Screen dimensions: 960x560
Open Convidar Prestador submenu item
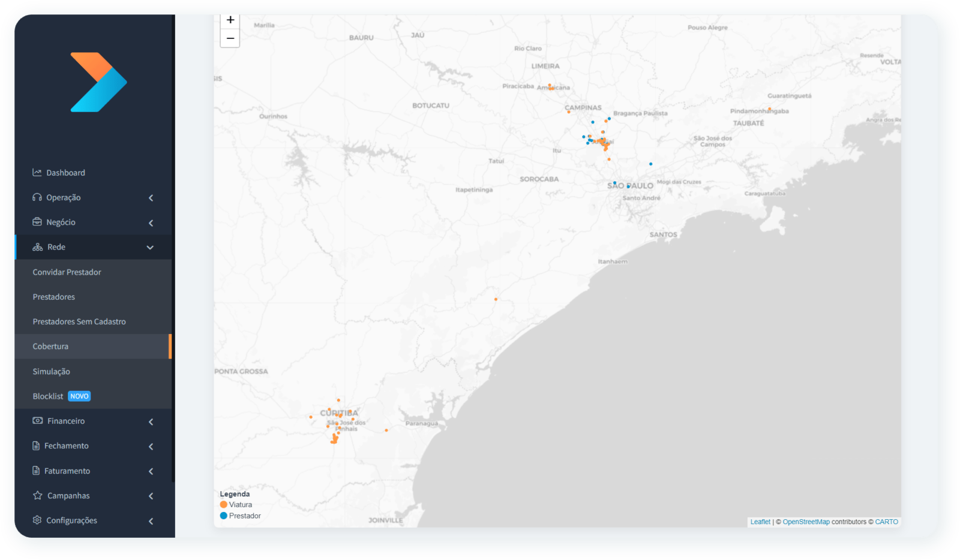(x=93, y=272)
